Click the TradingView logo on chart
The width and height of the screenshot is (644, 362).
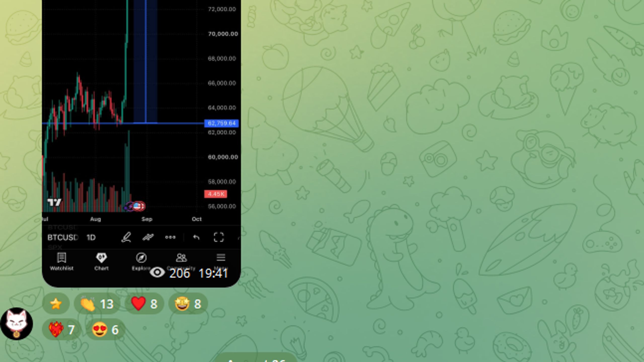tap(54, 202)
